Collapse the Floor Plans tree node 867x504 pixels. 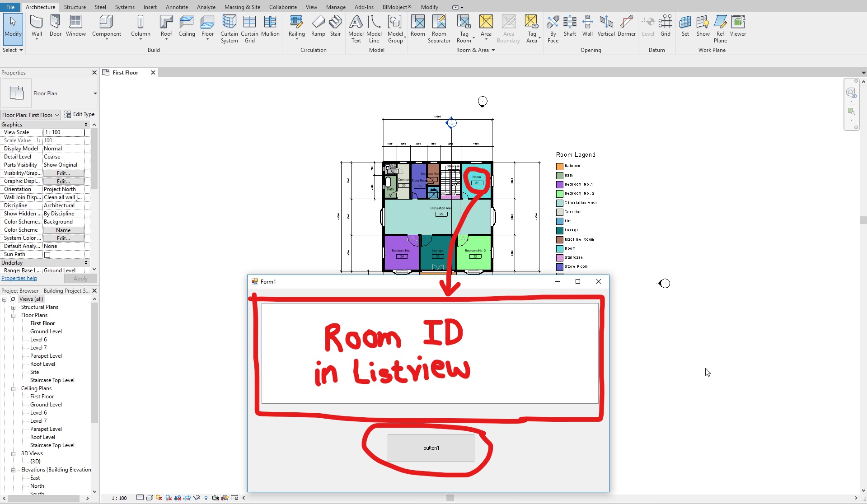click(14, 315)
